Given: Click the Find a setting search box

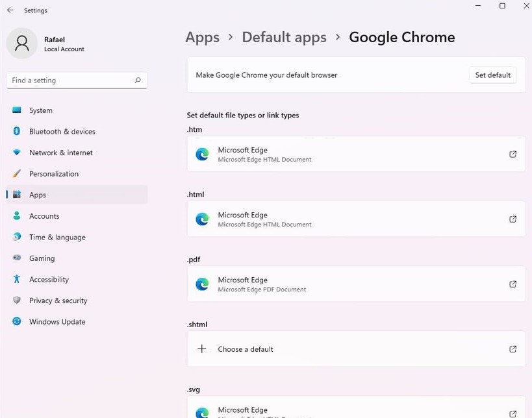Looking at the screenshot, I should point(77,80).
